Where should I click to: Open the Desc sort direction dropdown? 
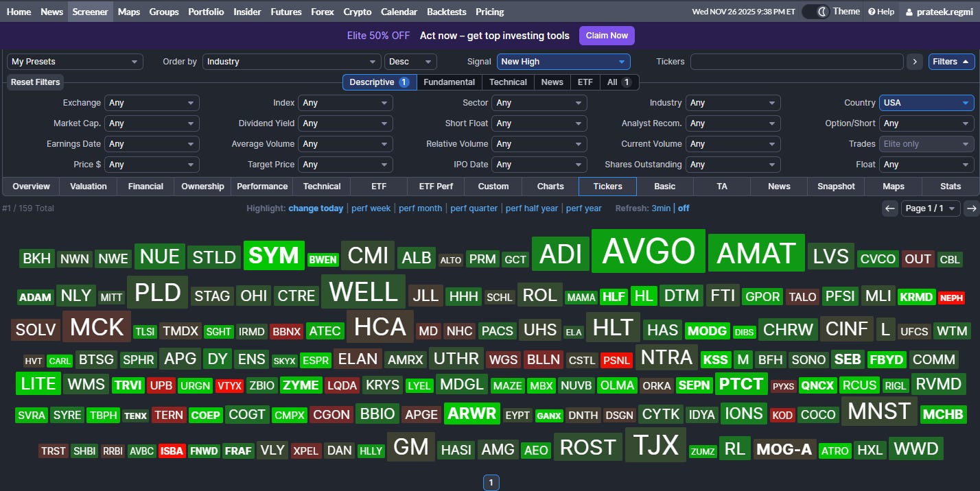point(410,62)
